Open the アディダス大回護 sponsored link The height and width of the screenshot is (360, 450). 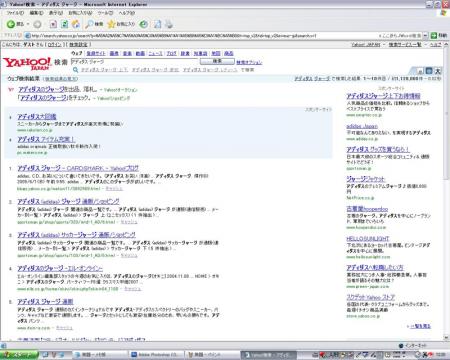37,117
